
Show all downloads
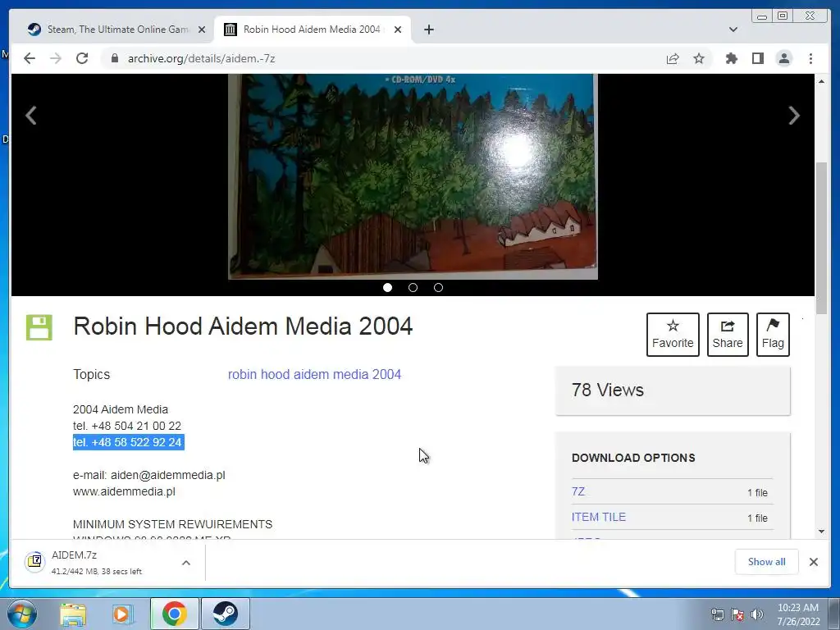[x=767, y=561]
